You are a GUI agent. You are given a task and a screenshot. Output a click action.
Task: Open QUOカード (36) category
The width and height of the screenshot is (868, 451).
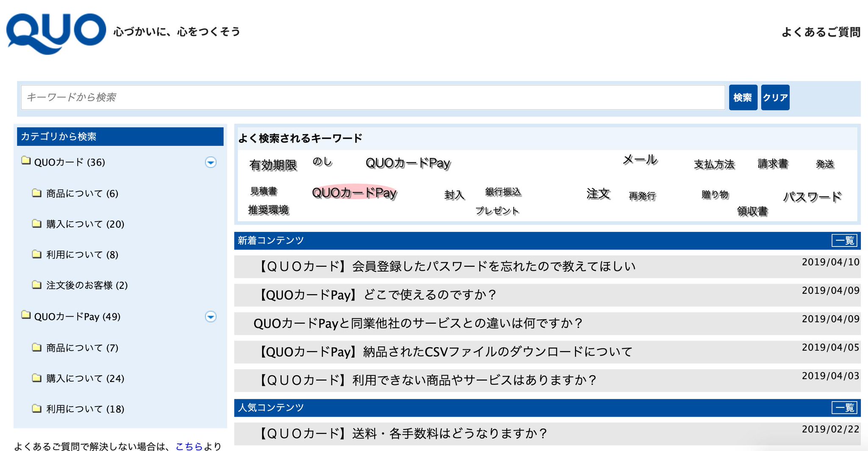[x=70, y=162]
